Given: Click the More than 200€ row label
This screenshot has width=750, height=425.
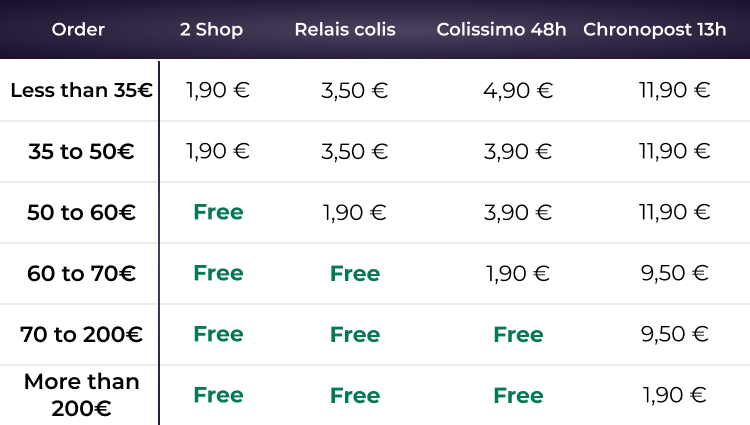Looking at the screenshot, I should tap(81, 395).
